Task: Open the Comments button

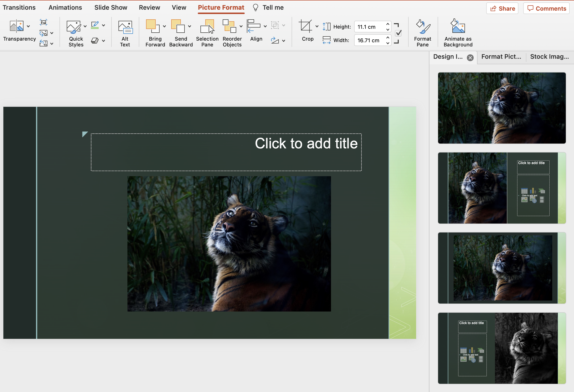Action: point(546,8)
